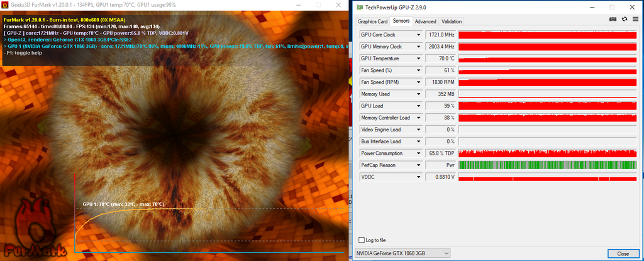The height and width of the screenshot is (261, 644).
Task: Click the Fan Speed (%) history graph
Action: [548, 70]
